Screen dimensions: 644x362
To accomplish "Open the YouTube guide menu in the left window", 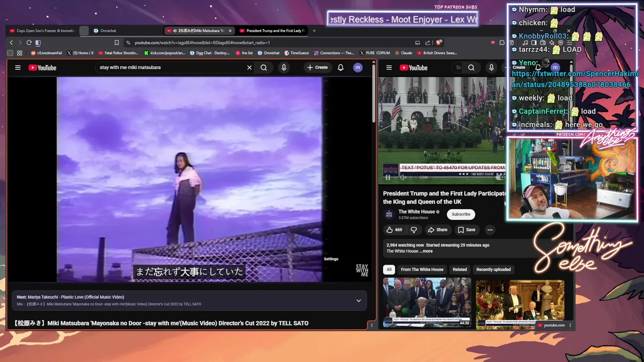I will coord(18,67).
